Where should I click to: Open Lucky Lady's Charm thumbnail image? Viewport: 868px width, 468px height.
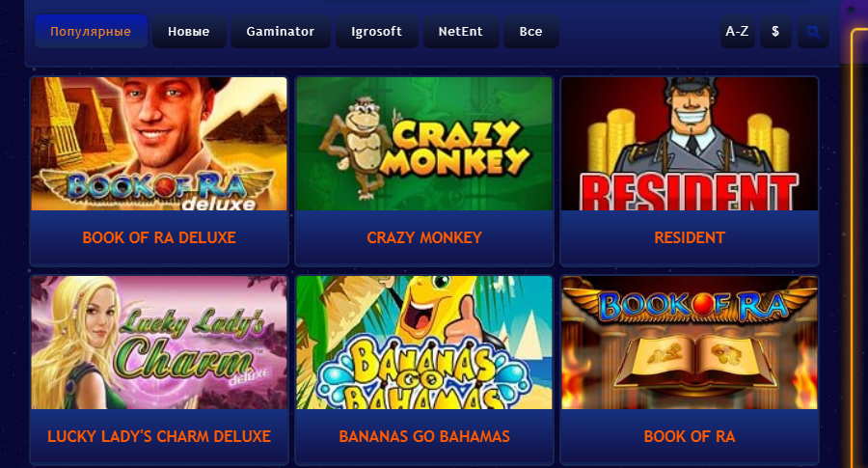159,343
